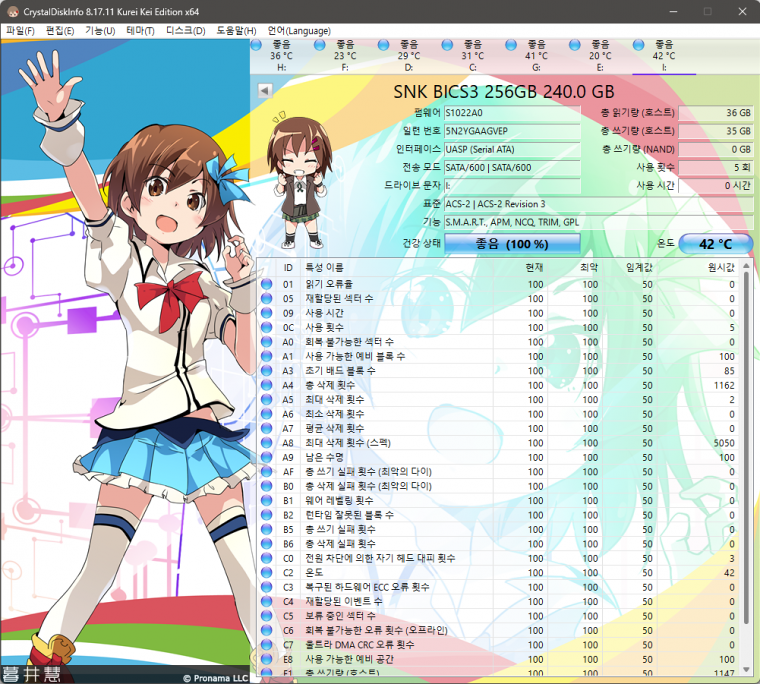Click status icon for 05 재할당된 섹터 수
This screenshot has height=684, width=760.
tap(267, 299)
